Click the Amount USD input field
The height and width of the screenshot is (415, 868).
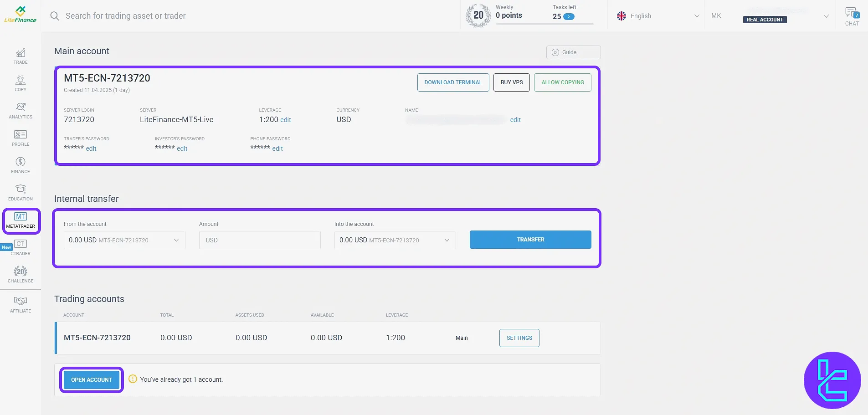point(260,240)
